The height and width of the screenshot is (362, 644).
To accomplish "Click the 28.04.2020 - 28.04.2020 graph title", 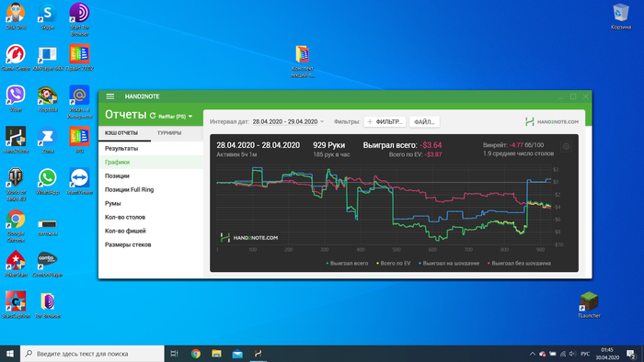I will tap(258, 145).
